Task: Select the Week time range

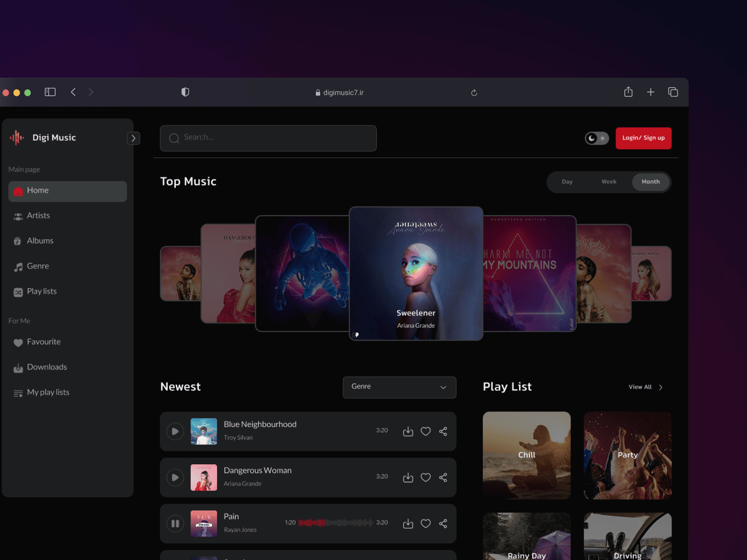Action: click(608, 182)
